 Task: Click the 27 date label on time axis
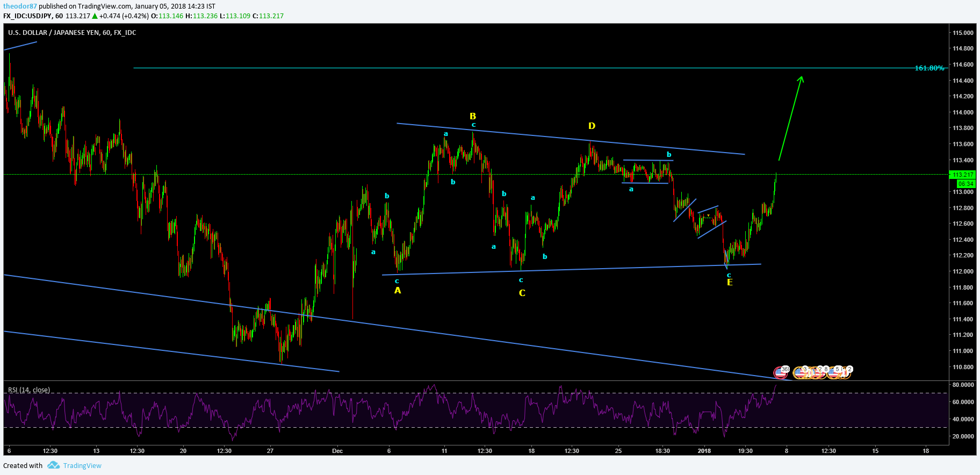(x=270, y=451)
